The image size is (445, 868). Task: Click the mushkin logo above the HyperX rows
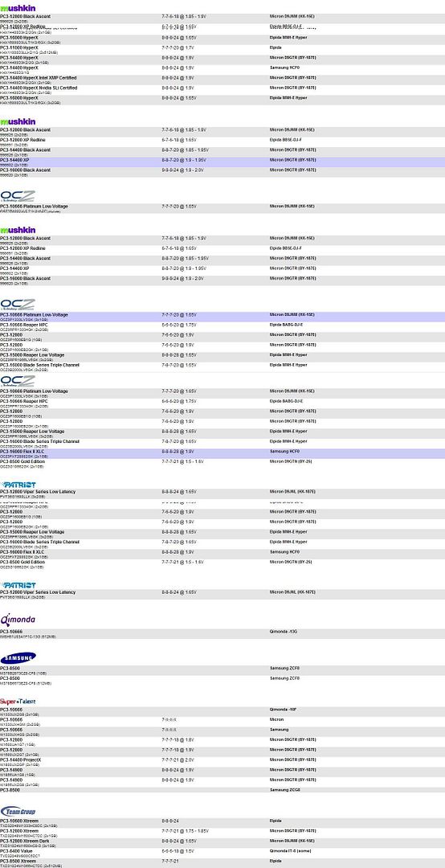click(18, 8)
